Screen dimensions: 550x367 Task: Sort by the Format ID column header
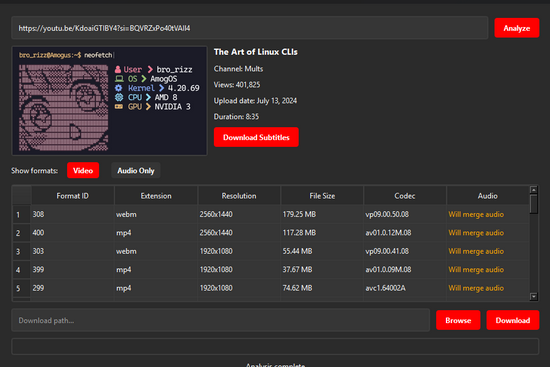73,196
